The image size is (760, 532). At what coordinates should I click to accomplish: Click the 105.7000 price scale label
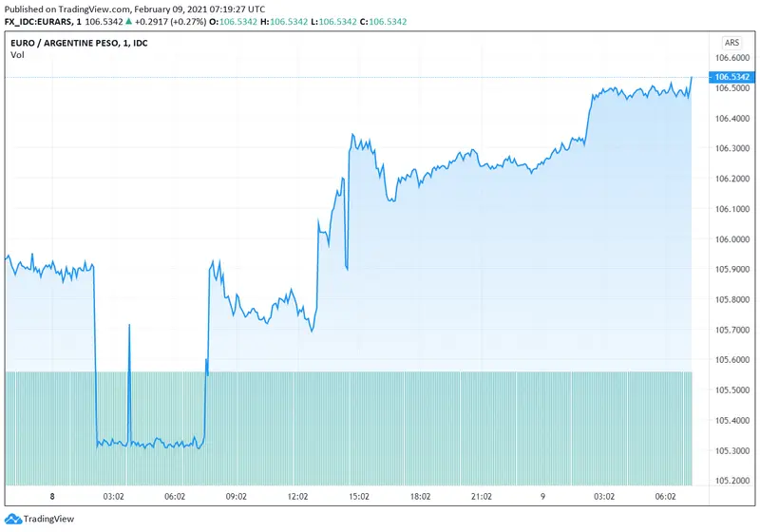[x=731, y=330]
